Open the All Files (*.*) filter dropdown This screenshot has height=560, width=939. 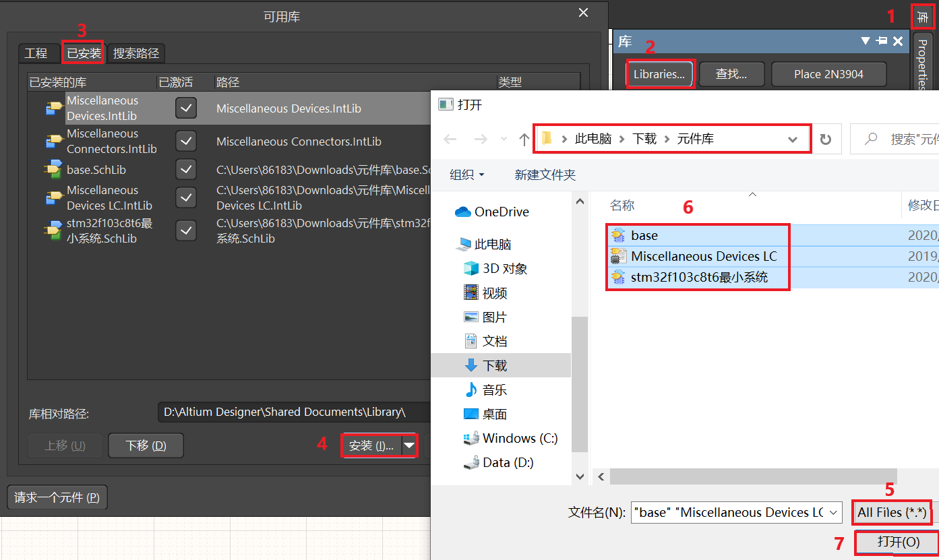pos(892,513)
